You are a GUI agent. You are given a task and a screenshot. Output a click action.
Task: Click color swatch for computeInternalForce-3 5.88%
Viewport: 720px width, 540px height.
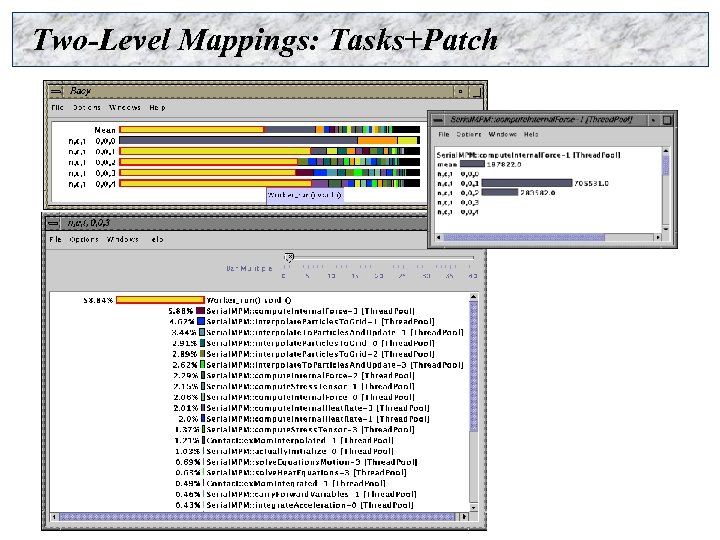click(200, 311)
